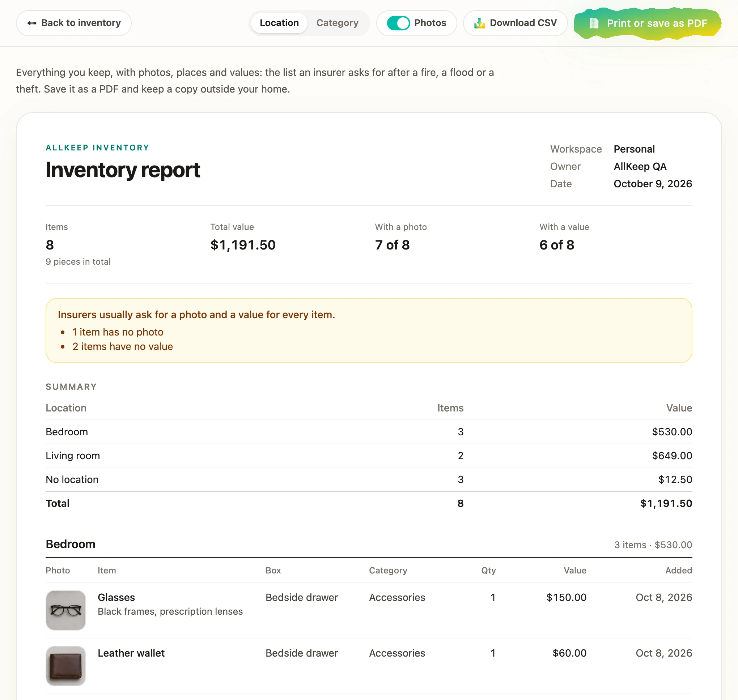The image size is (738, 700).
Task: Switch to the Category grouping tab
Action: [x=337, y=23]
